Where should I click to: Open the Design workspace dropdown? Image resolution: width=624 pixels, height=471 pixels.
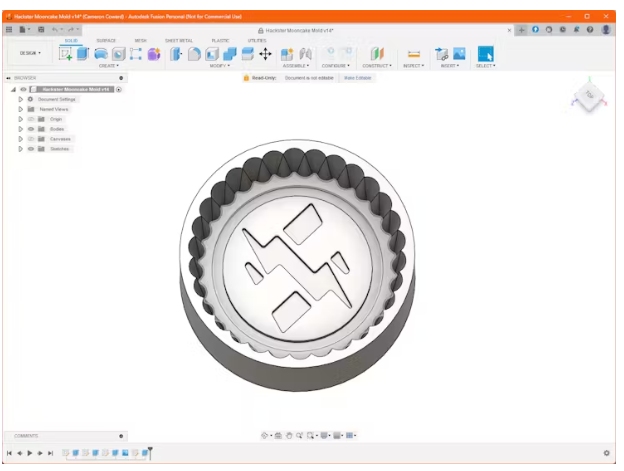(30, 53)
